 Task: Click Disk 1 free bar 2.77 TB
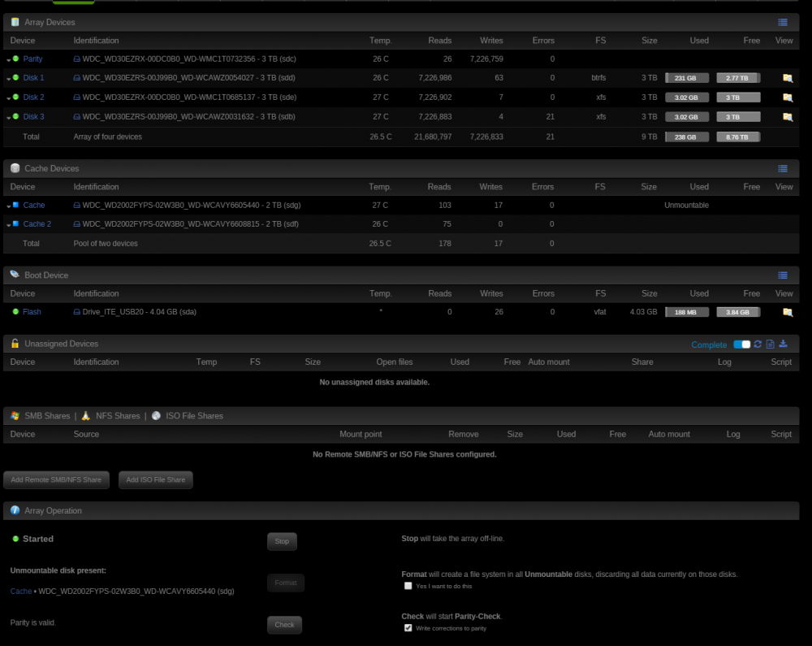click(738, 78)
